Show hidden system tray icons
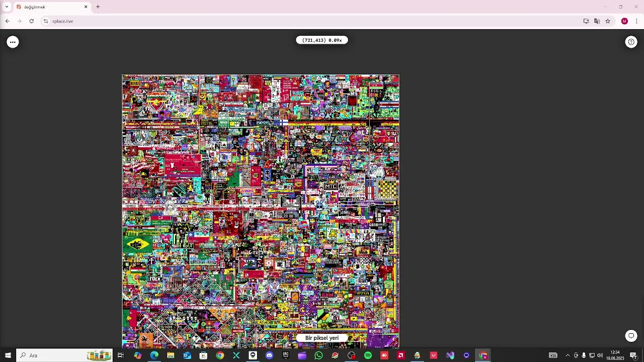644x362 pixels. pyautogui.click(x=568, y=355)
